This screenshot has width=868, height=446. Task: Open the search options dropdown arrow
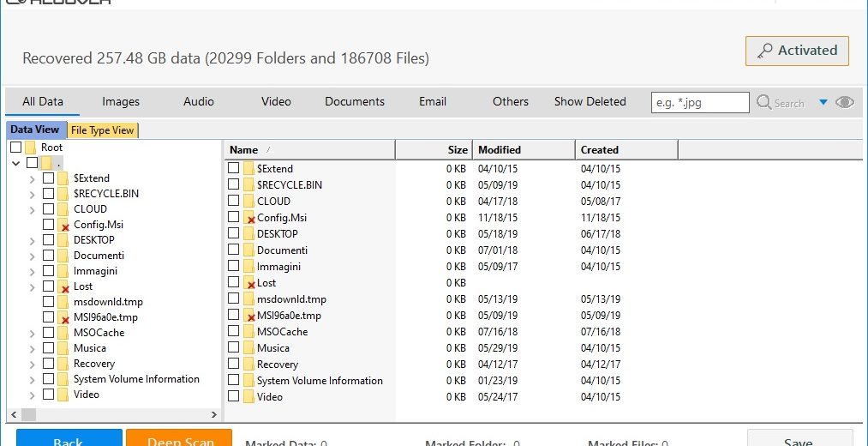pos(823,102)
